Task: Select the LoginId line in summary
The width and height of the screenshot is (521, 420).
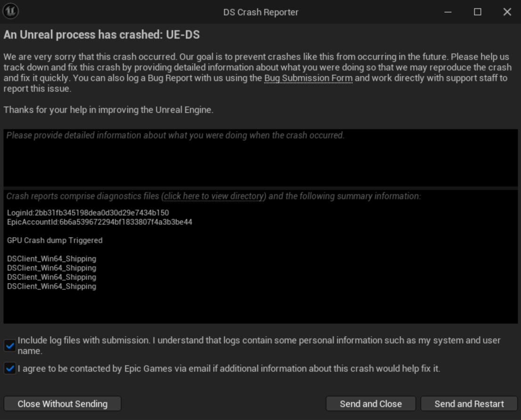Action: point(88,213)
